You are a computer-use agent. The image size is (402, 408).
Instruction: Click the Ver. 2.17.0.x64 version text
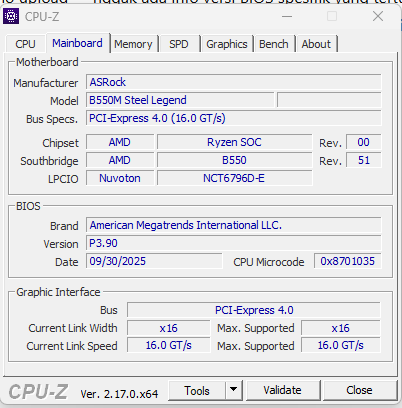[x=119, y=394]
